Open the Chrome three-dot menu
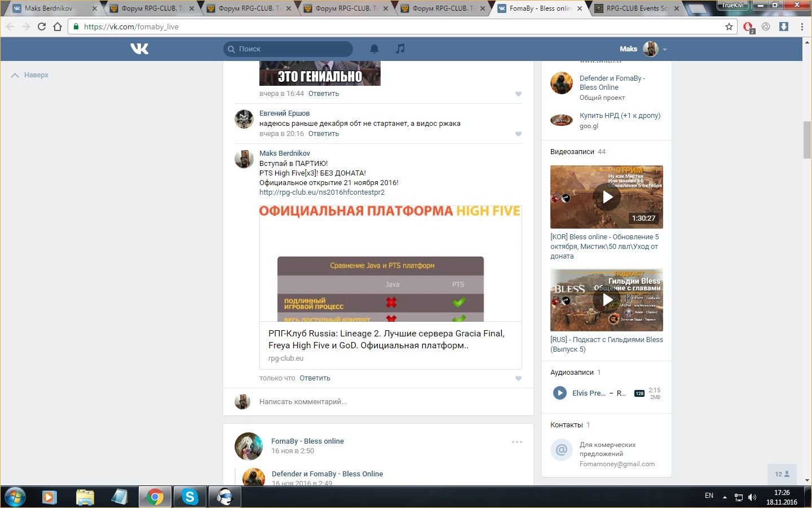Screen dimensions: 812x508 pos(801,27)
